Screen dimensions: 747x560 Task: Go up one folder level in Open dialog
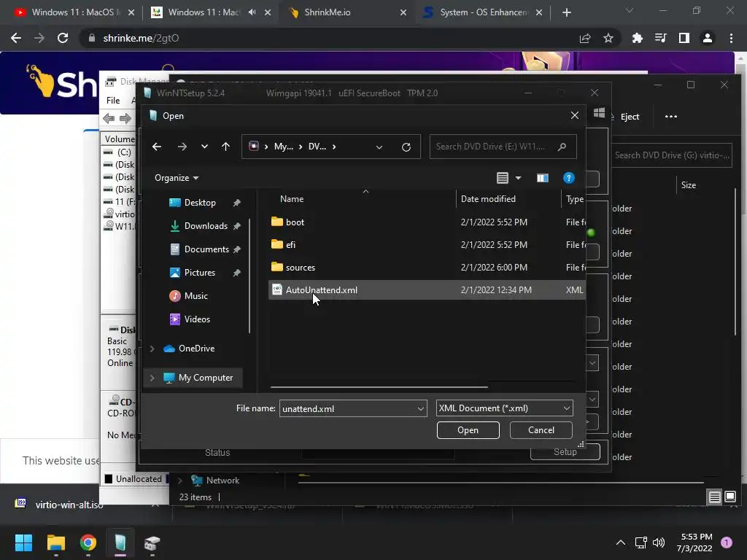click(226, 147)
